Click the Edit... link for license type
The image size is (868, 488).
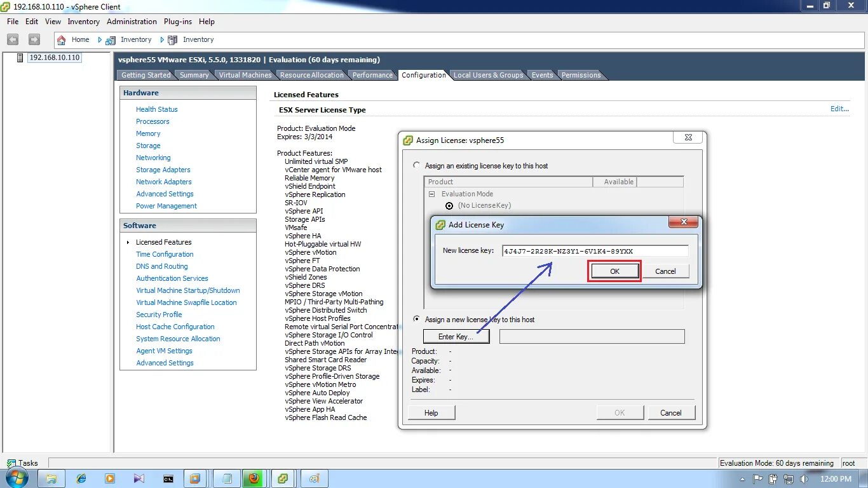(x=839, y=109)
